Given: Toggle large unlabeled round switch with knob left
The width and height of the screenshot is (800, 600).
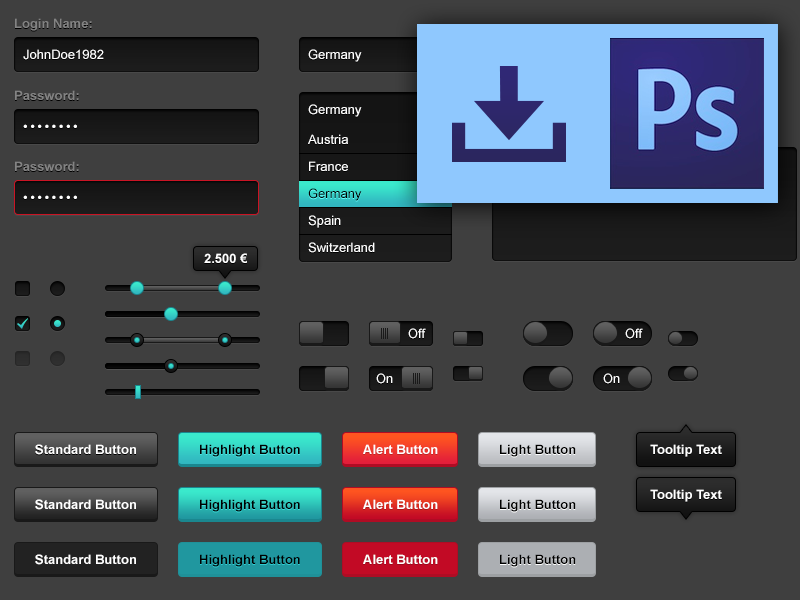Looking at the screenshot, I should [548, 334].
